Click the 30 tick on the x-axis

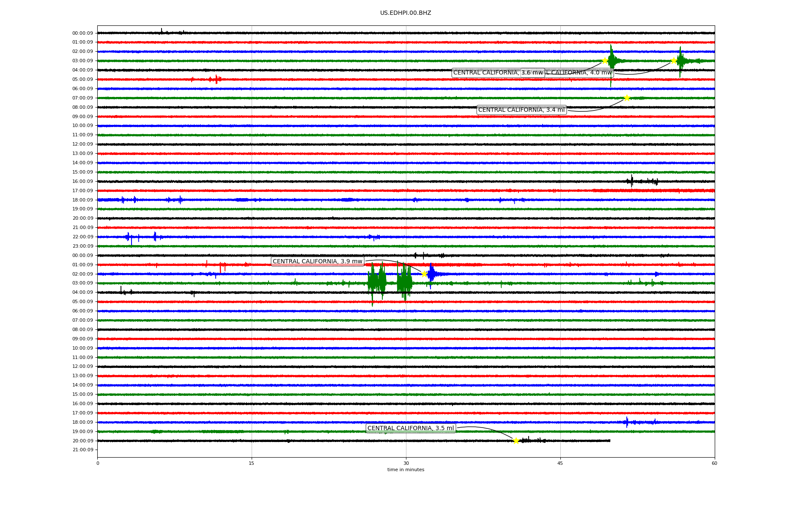point(406,463)
